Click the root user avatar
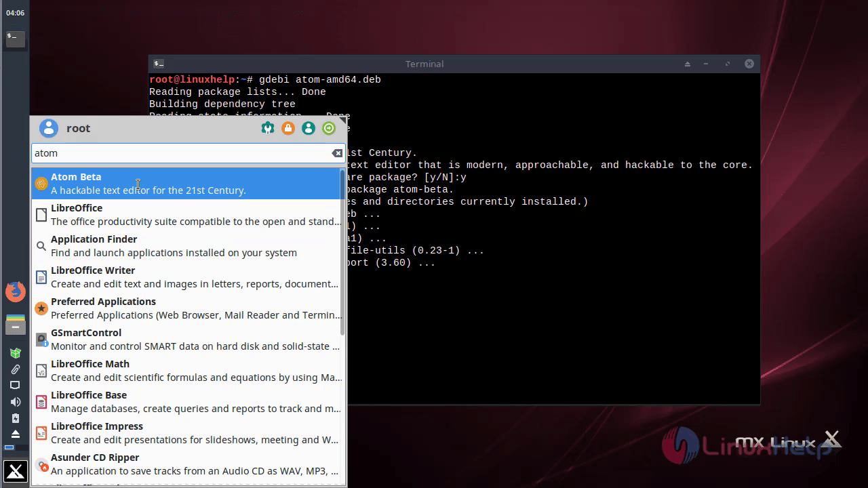 (x=48, y=128)
